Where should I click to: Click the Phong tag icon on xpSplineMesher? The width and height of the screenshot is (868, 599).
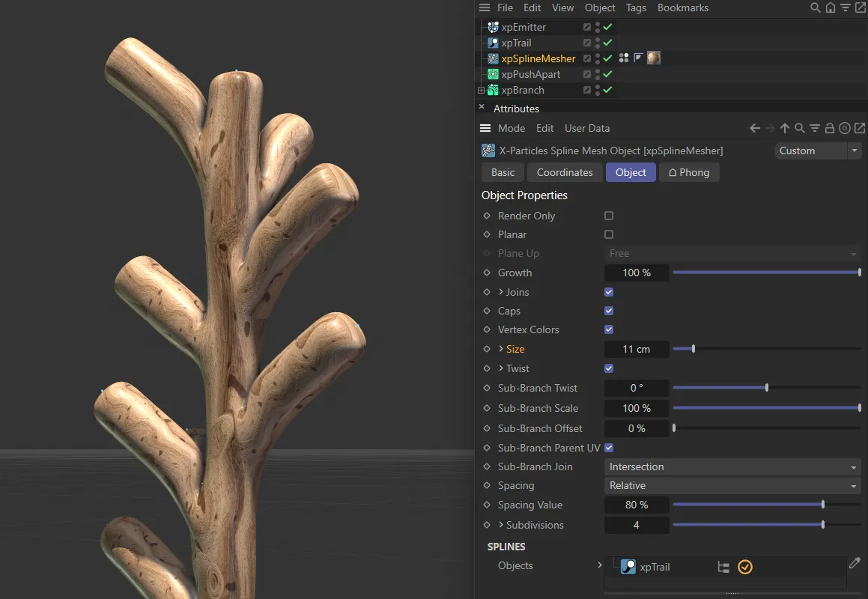tap(638, 58)
